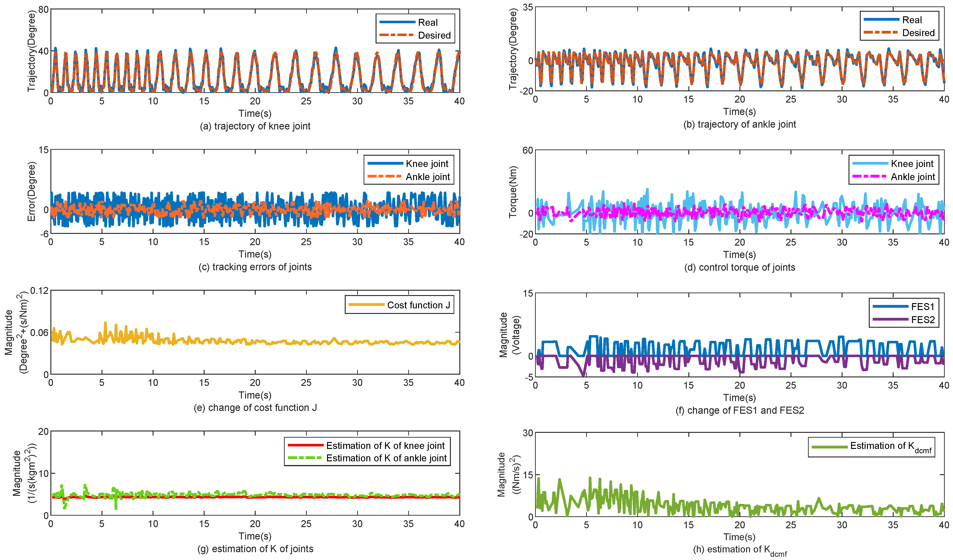Click caption '(a) trajectory of knee joint'
This screenshot has width=953, height=560.
pos(255,126)
